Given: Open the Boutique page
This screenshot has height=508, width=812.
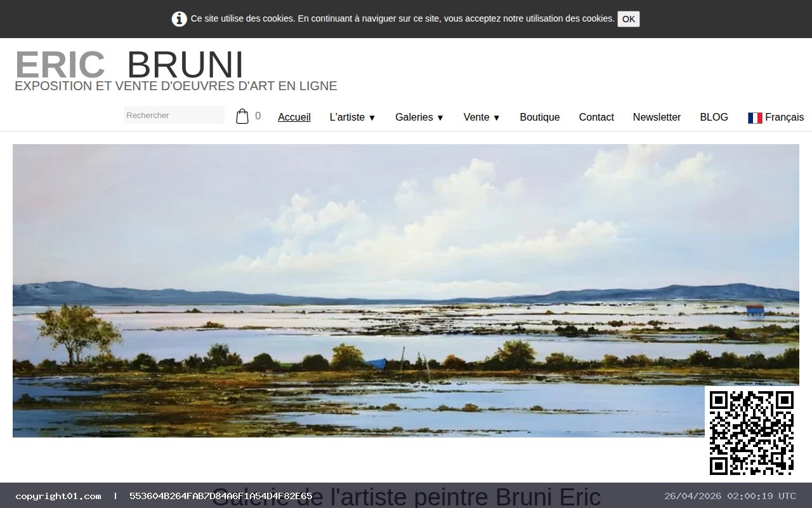Looking at the screenshot, I should coord(540,117).
